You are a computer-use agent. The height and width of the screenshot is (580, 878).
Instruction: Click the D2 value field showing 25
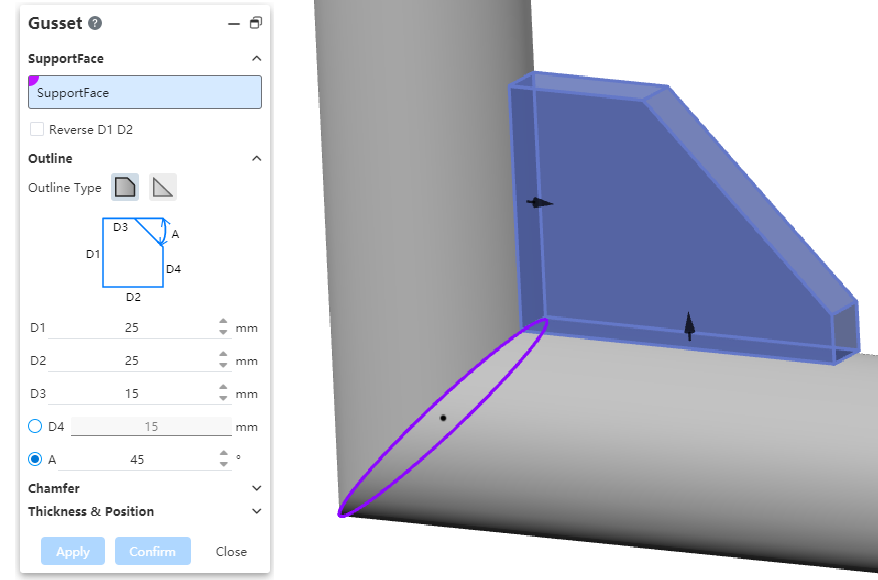[x=132, y=361]
